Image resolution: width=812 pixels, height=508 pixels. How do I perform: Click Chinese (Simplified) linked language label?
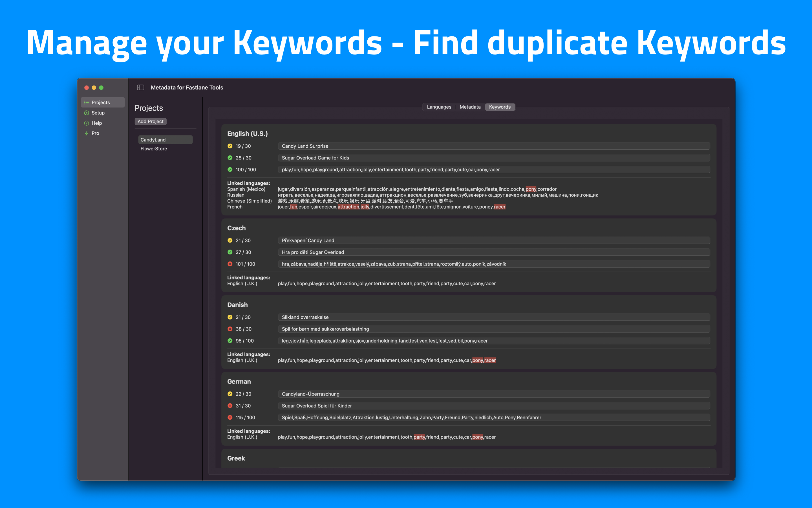249,201
